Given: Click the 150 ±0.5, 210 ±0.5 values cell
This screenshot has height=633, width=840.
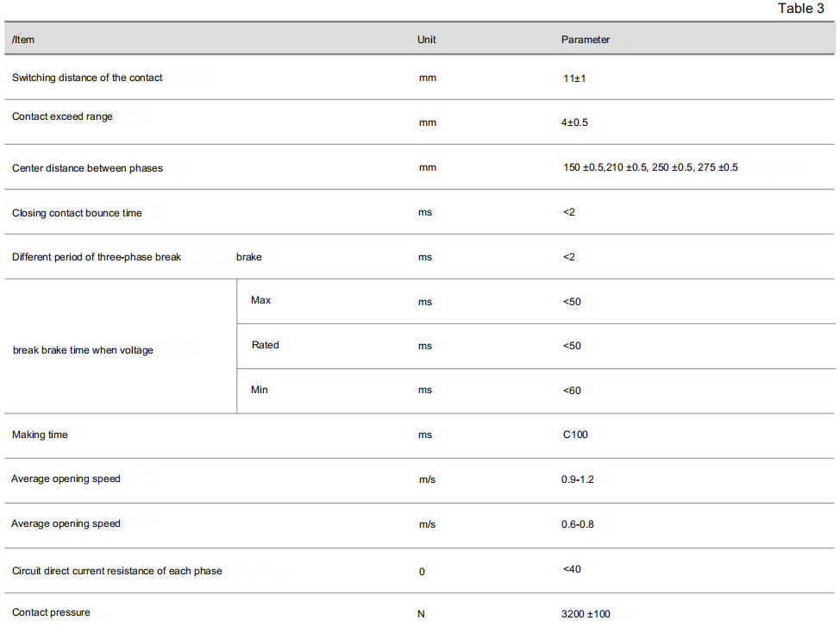Looking at the screenshot, I should pyautogui.click(x=650, y=167).
